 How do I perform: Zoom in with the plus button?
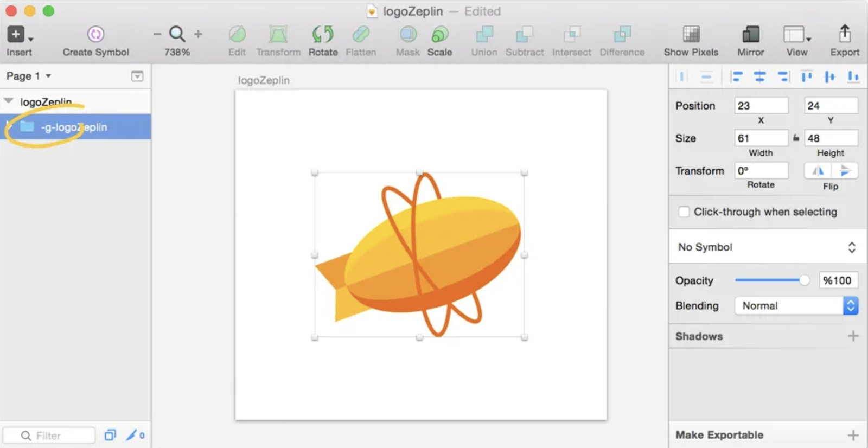[198, 34]
